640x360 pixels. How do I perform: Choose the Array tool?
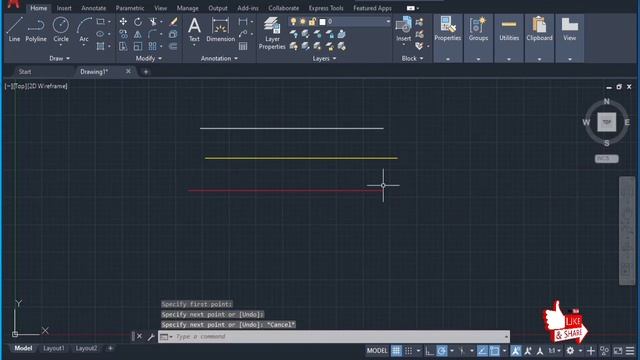pyautogui.click(x=153, y=47)
